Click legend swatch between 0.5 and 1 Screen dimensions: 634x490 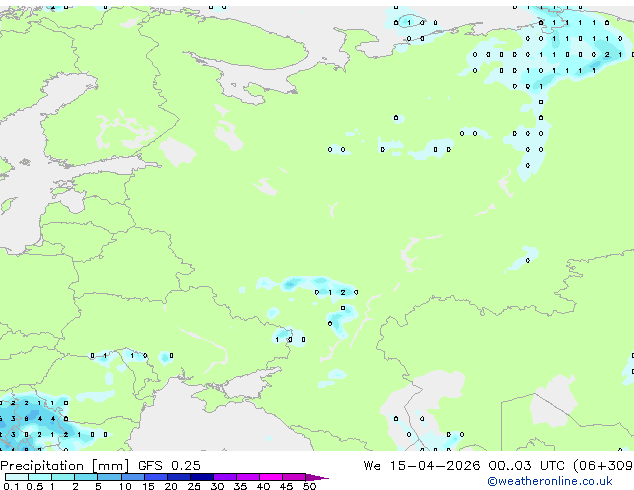pyautogui.click(x=40, y=477)
